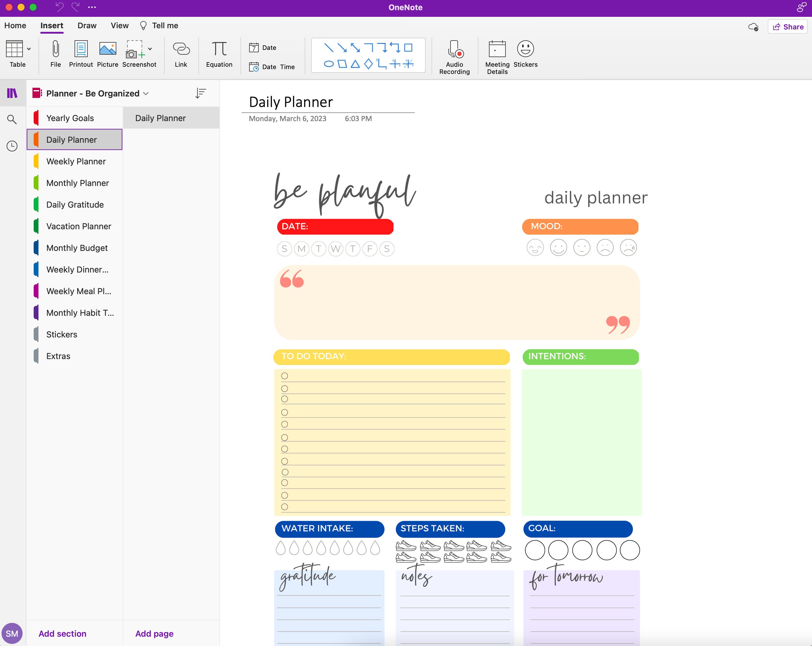Mark Wednesday on the day selector
Screen dimensions: 812x646
click(x=336, y=249)
